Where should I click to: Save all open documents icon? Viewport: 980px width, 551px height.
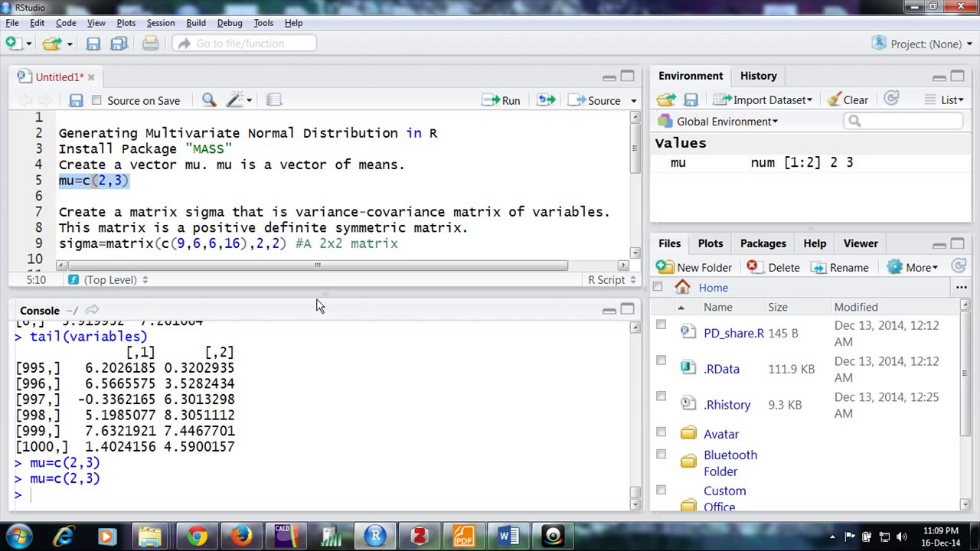[x=119, y=44]
